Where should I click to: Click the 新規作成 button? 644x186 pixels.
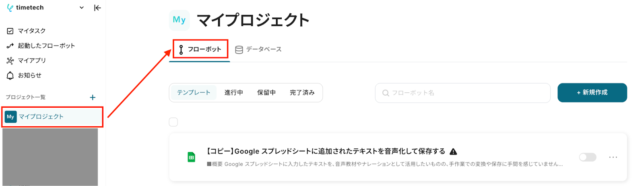592,92
